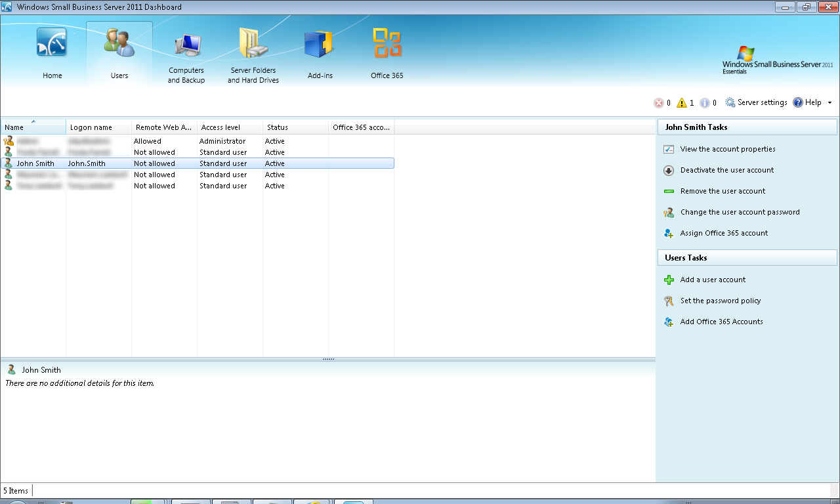The width and height of the screenshot is (840, 504).
Task: Open the Add-ins section icon
Action: (320, 44)
